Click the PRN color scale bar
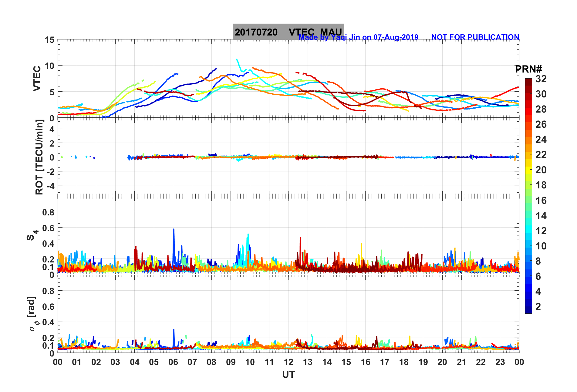 pos(528,196)
